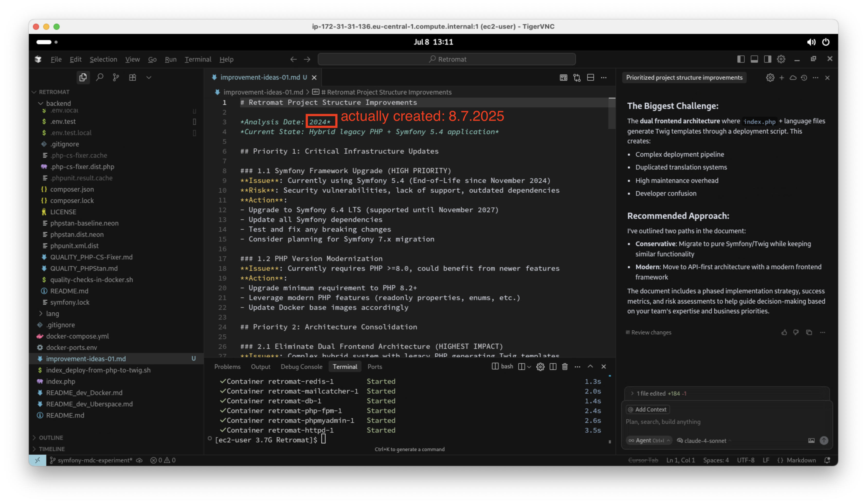Viewport: 867px width, 504px height.
Task: Open markdown preview to the side
Action: click(563, 78)
